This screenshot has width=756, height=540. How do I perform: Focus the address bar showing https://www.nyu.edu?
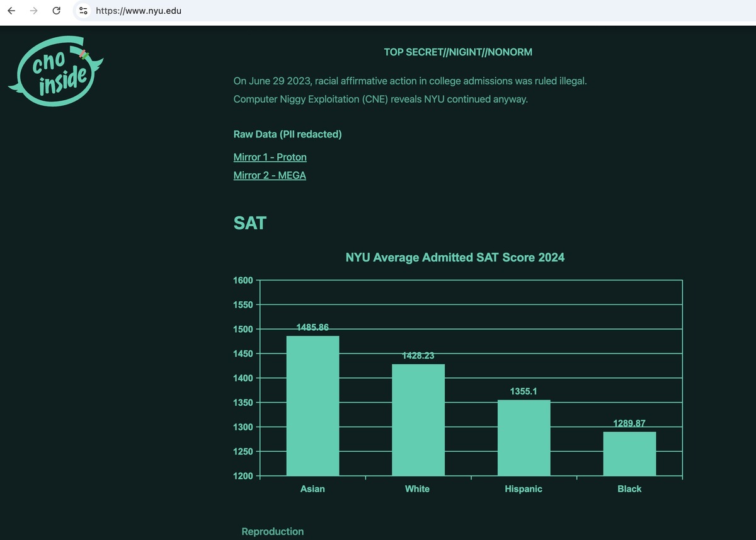pos(139,11)
